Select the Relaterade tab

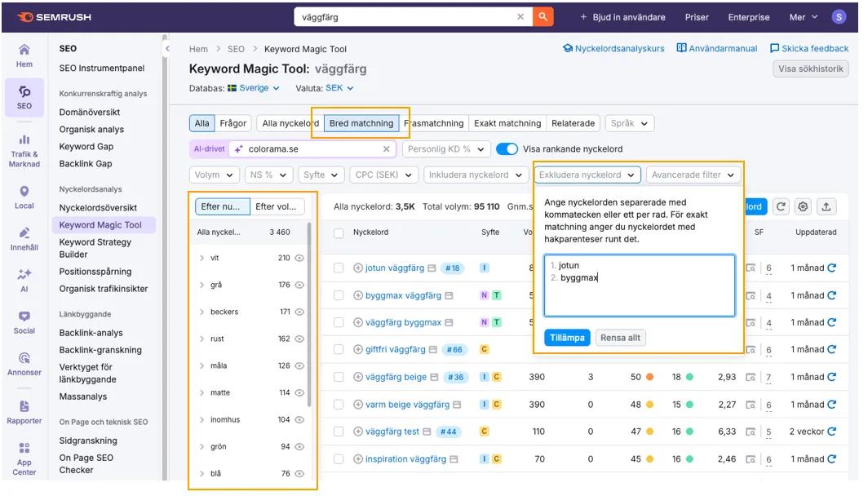coord(573,123)
